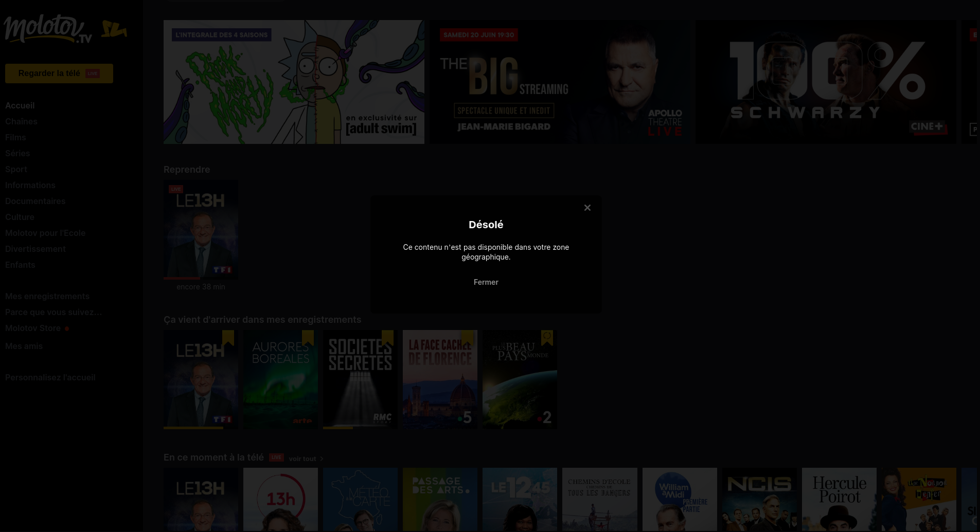The height and width of the screenshot is (532, 980).
Task: Click the encore 38 min label
Action: point(201,287)
